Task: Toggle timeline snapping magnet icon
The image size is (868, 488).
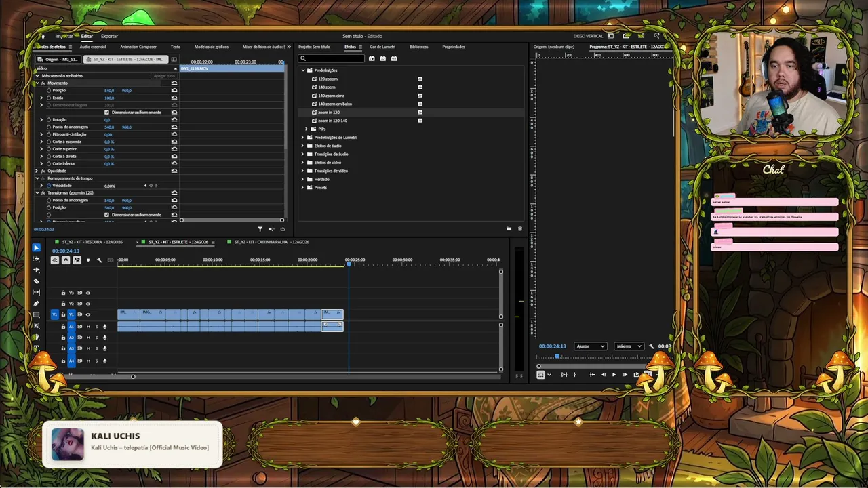Action: pyautogui.click(x=66, y=260)
